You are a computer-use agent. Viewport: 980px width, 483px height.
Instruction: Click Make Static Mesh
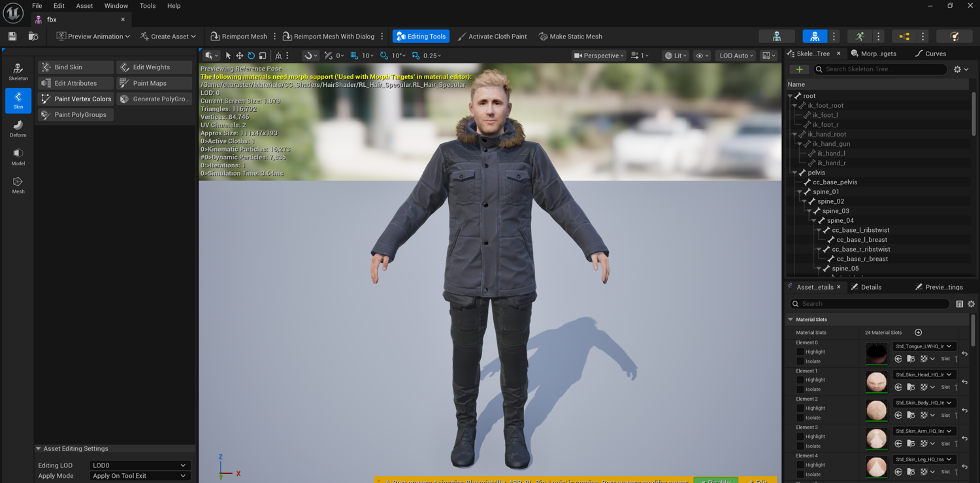(x=570, y=37)
